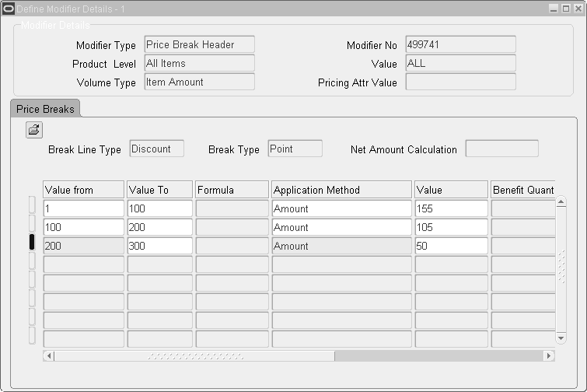The height and width of the screenshot is (392, 587).
Task: Click the Value cell containing 105
Action: pos(452,227)
